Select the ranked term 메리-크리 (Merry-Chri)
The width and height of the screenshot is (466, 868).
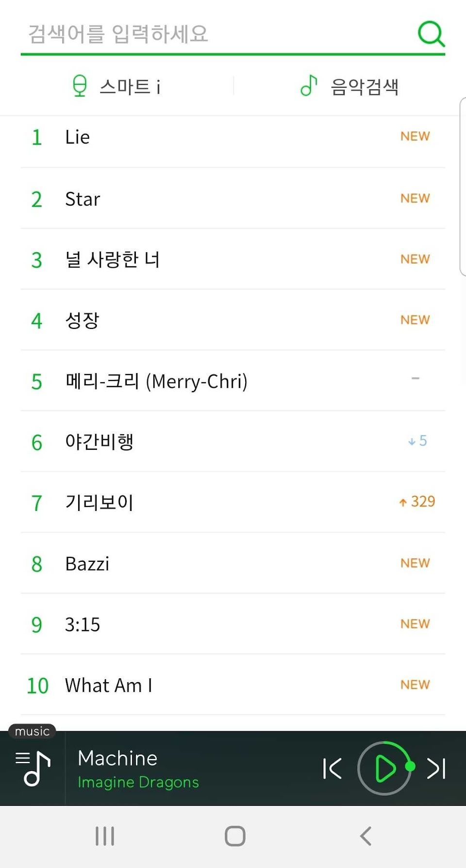156,381
